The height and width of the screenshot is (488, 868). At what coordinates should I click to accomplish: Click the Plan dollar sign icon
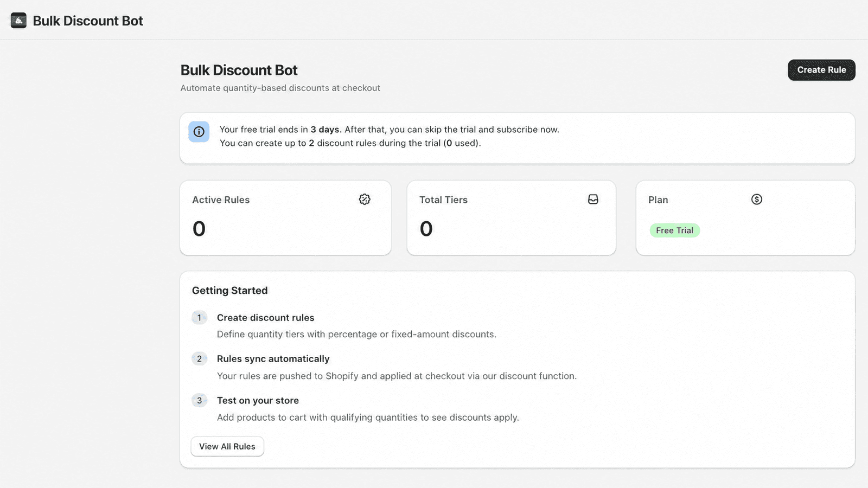point(757,200)
